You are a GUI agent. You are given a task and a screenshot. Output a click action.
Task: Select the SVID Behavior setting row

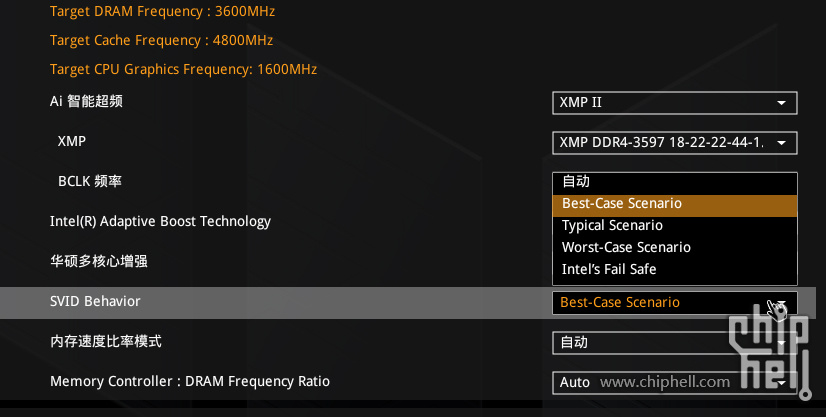tap(408, 303)
